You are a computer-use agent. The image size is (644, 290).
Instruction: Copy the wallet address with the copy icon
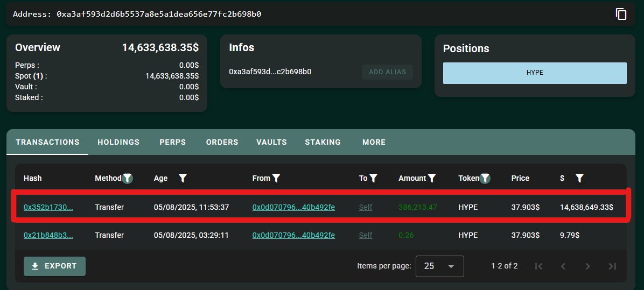coord(621,14)
